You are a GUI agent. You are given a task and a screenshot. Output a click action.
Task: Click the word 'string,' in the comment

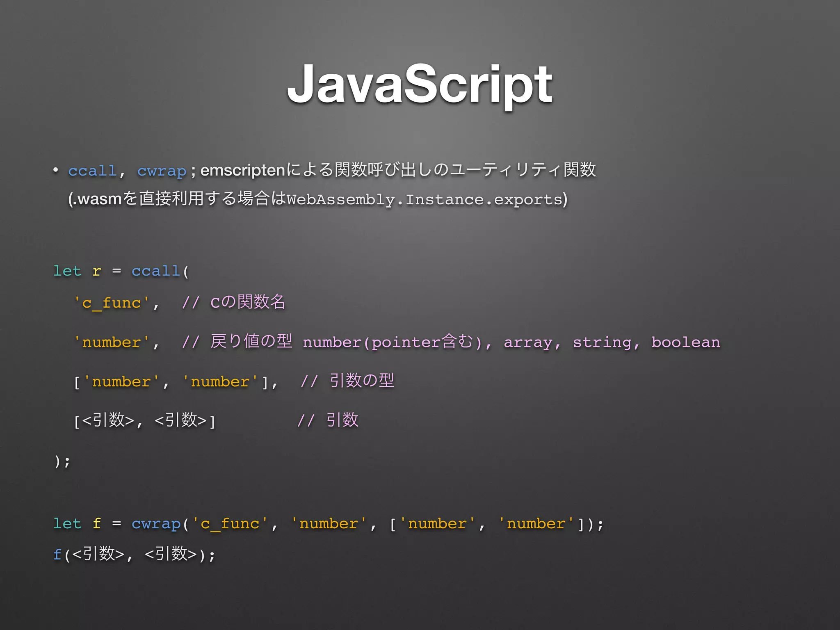(607, 342)
